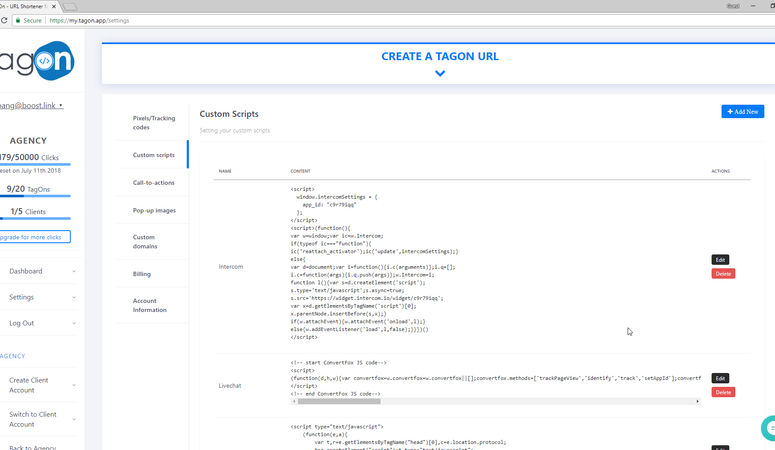775x450 pixels.
Task: Click the Switch to Client Account chevron
Action: point(74,419)
